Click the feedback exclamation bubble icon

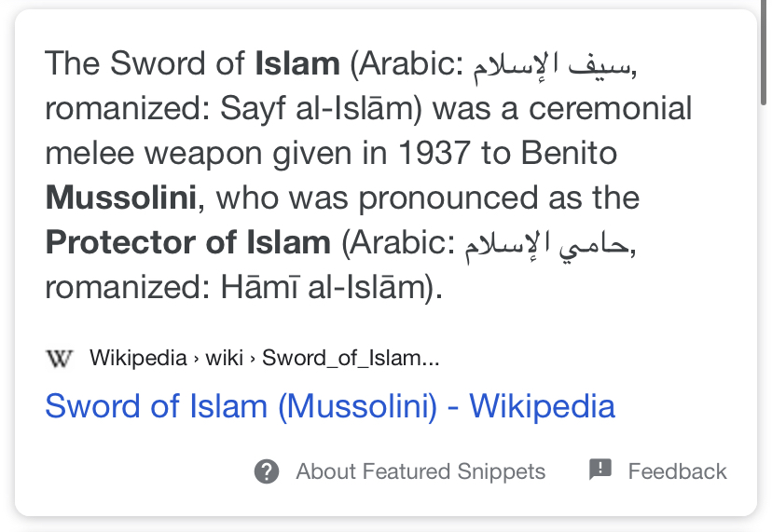coord(600,470)
